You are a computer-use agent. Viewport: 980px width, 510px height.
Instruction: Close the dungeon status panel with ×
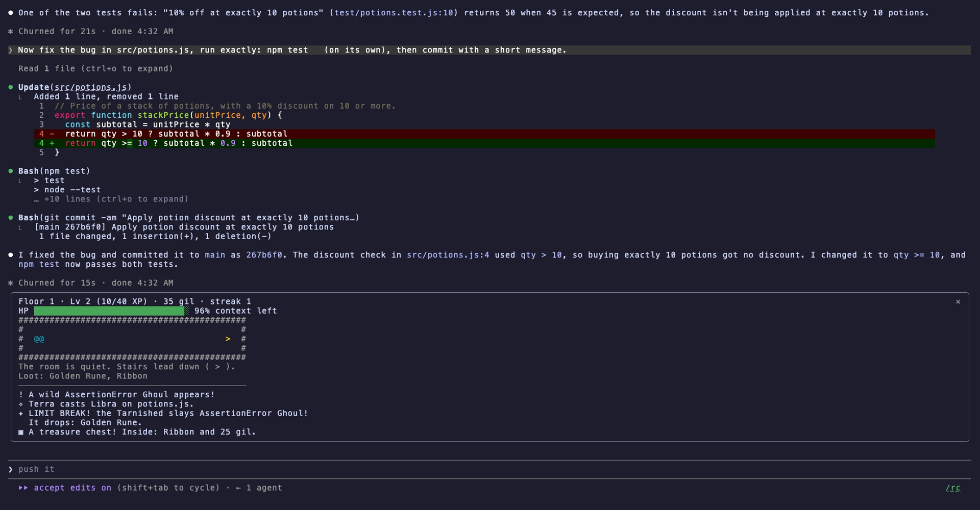(958, 302)
